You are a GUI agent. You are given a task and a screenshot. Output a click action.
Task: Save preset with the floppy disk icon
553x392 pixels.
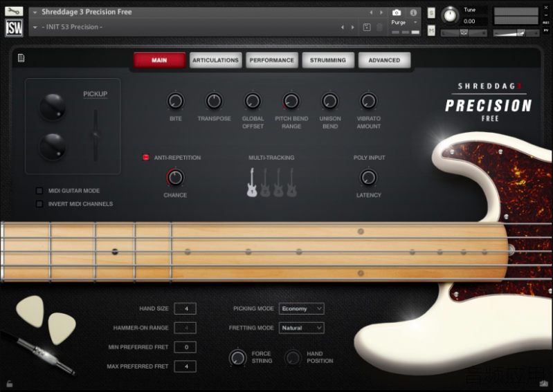coord(367,27)
